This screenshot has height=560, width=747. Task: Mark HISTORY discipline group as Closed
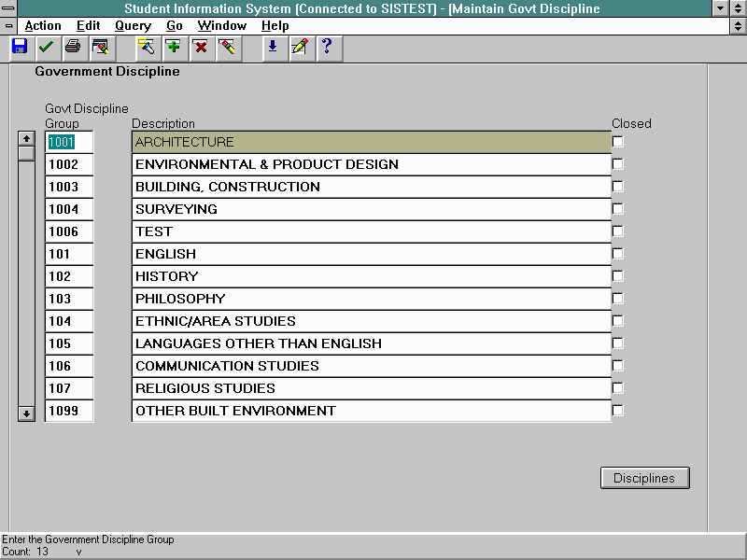point(618,276)
